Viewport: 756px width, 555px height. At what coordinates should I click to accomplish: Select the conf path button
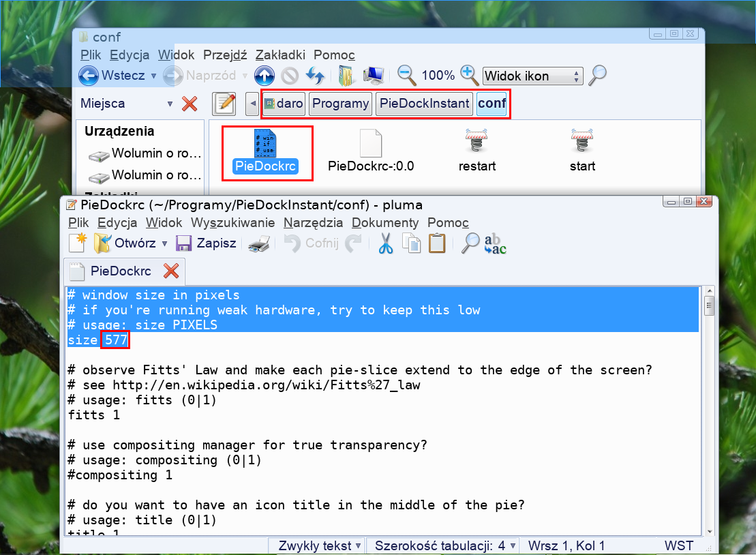(x=492, y=104)
